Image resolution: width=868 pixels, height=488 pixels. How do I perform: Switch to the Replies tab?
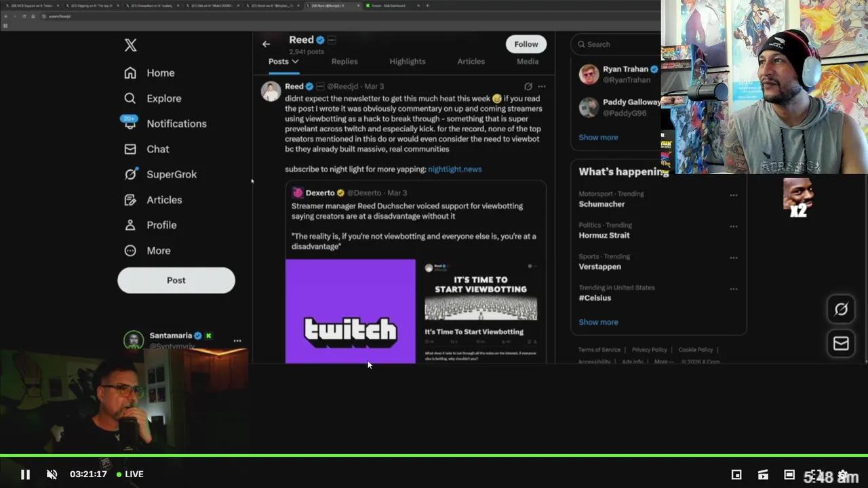coord(344,61)
